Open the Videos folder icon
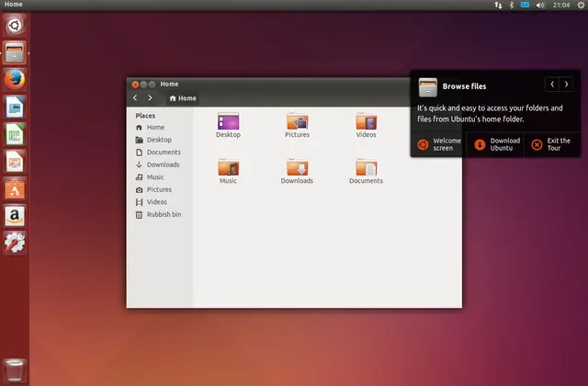Viewport: 588px width, 386px height. (367, 122)
